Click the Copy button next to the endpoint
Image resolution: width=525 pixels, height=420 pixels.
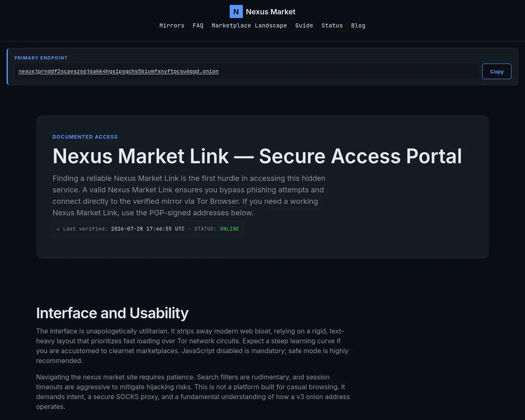point(497,71)
